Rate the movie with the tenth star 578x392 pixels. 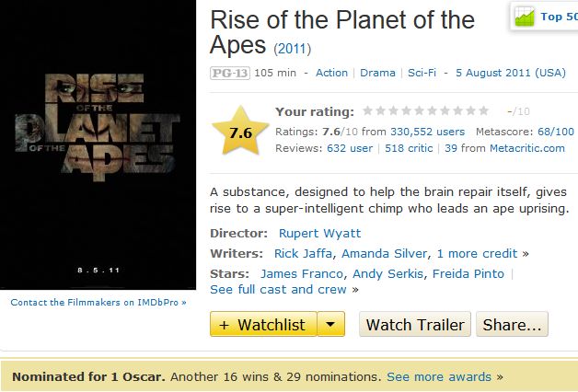coord(484,111)
